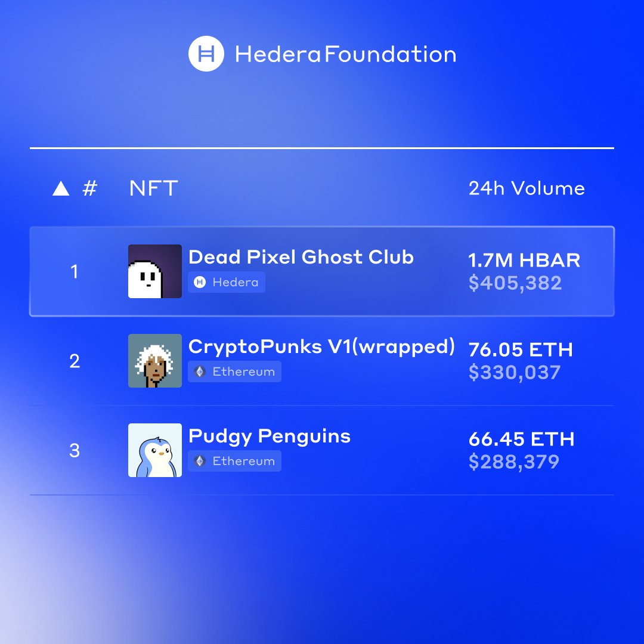Image resolution: width=644 pixels, height=644 pixels.
Task: Click the Hedera network icon in badge
Action: pyautogui.click(x=200, y=282)
